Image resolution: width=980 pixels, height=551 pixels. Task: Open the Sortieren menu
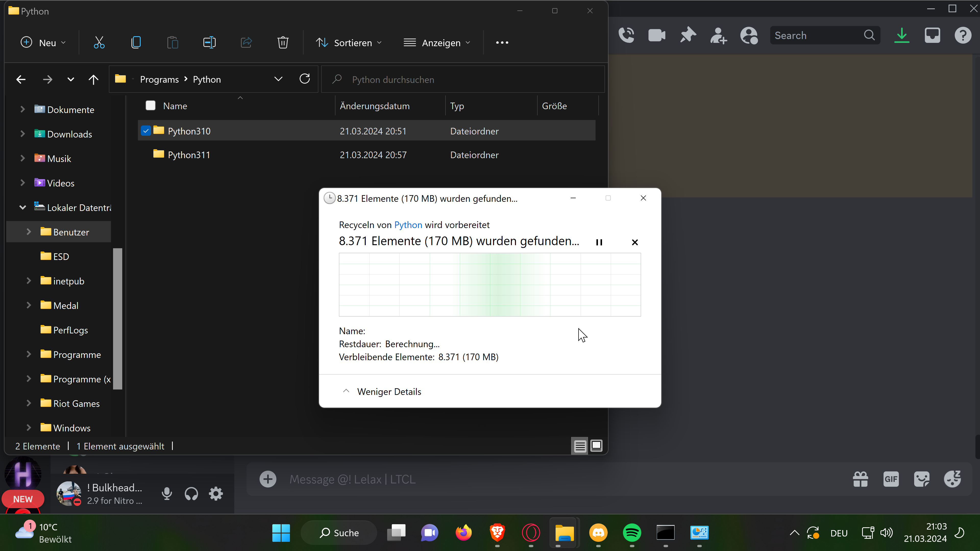[348, 43]
